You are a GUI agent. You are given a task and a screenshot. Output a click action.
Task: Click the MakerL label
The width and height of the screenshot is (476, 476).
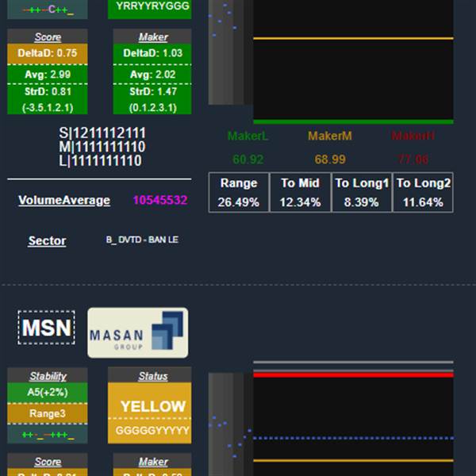248,136
